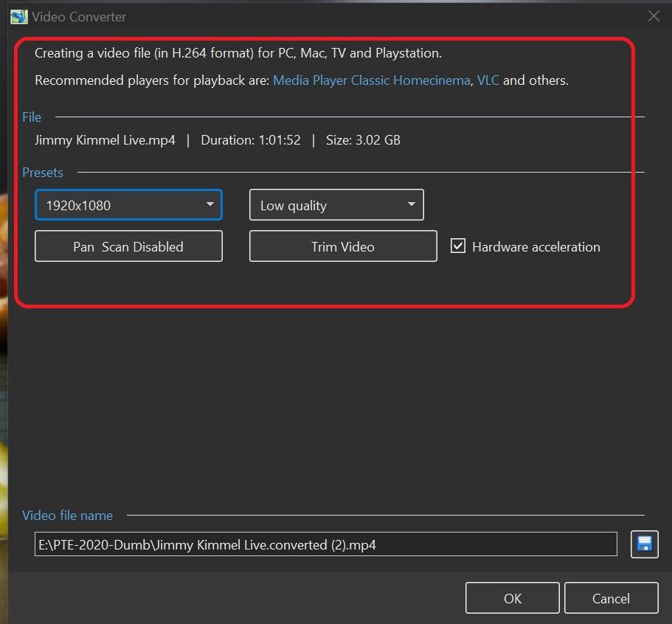The height and width of the screenshot is (624, 672).
Task: Follow the VLC link
Action: click(x=488, y=80)
